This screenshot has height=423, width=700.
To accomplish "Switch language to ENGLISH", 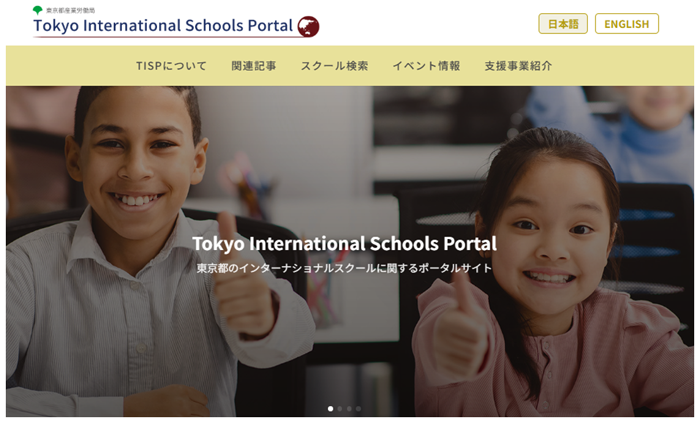I will (626, 24).
